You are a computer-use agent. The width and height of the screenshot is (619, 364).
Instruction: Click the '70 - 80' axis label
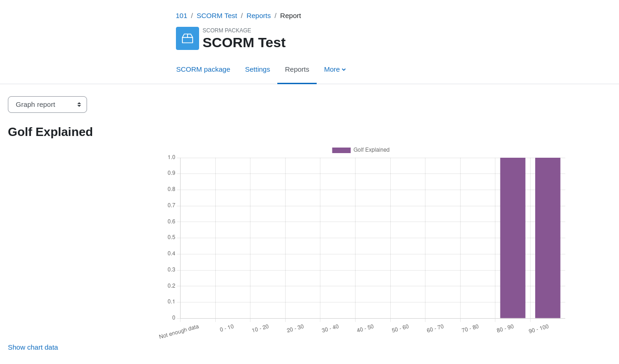[x=470, y=328]
